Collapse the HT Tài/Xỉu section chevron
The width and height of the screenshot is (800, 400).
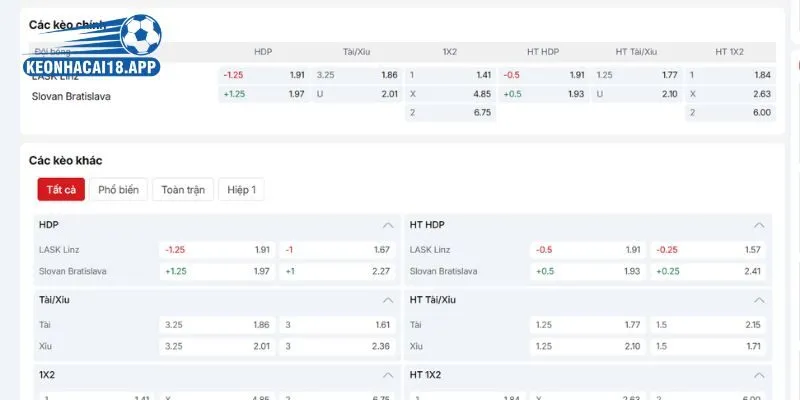tap(759, 300)
